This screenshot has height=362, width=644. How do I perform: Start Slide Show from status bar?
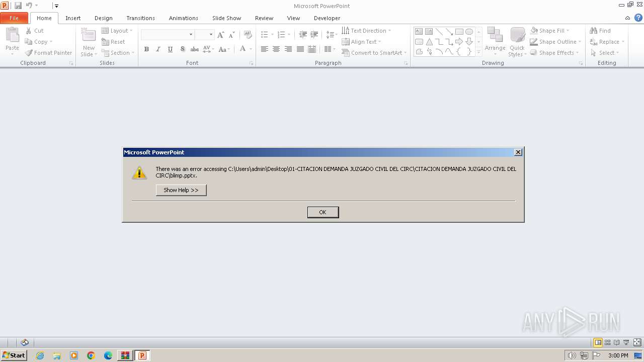[x=626, y=342]
